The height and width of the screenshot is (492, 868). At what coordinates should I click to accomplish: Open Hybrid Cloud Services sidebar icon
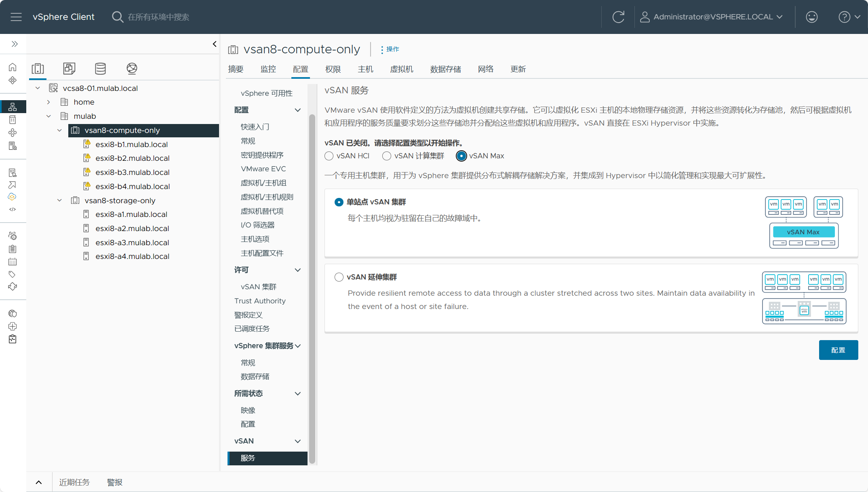click(x=13, y=197)
